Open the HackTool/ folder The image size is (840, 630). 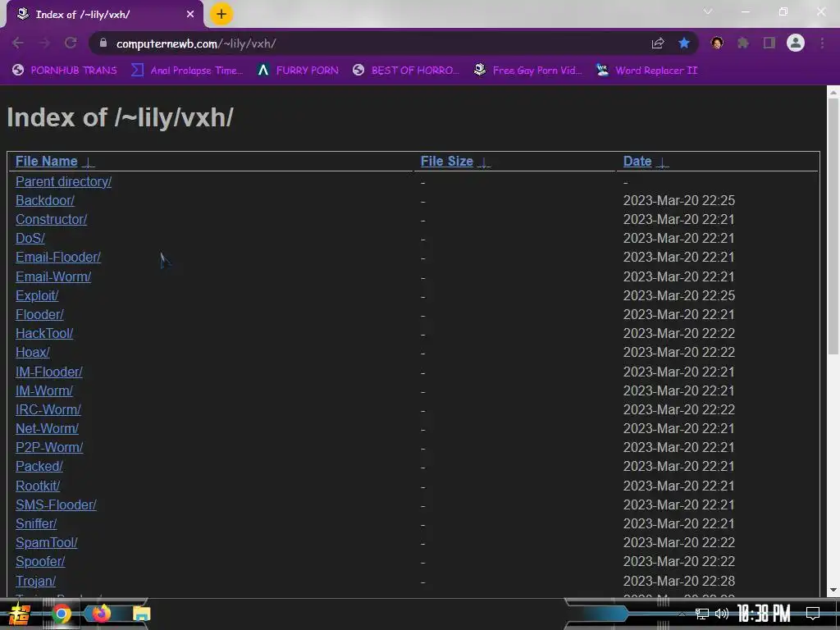click(44, 333)
